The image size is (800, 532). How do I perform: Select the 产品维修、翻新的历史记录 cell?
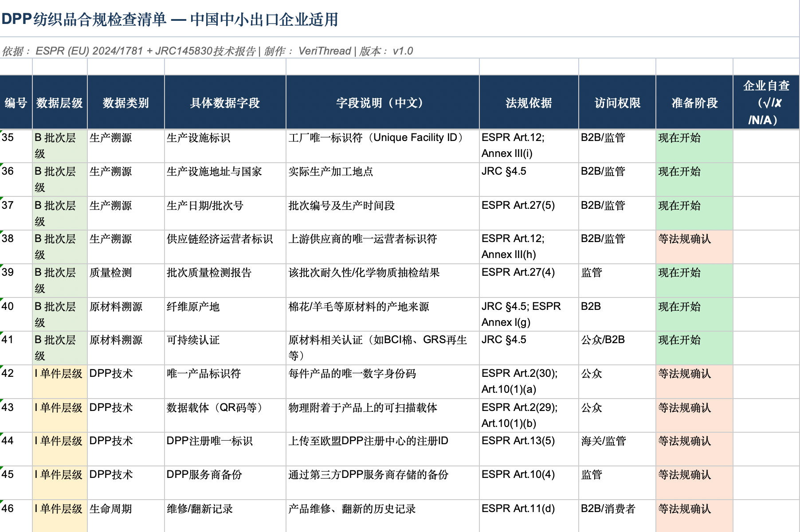tap(383, 516)
